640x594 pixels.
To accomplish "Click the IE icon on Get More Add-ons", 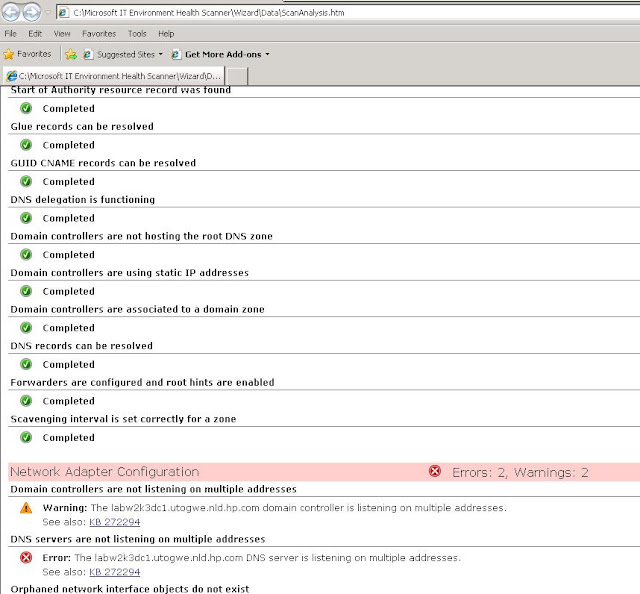I will tap(176, 54).
